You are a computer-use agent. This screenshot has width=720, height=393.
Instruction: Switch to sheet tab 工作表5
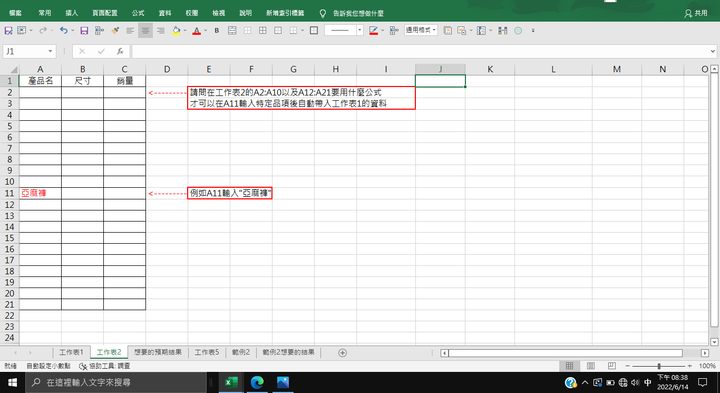point(207,352)
